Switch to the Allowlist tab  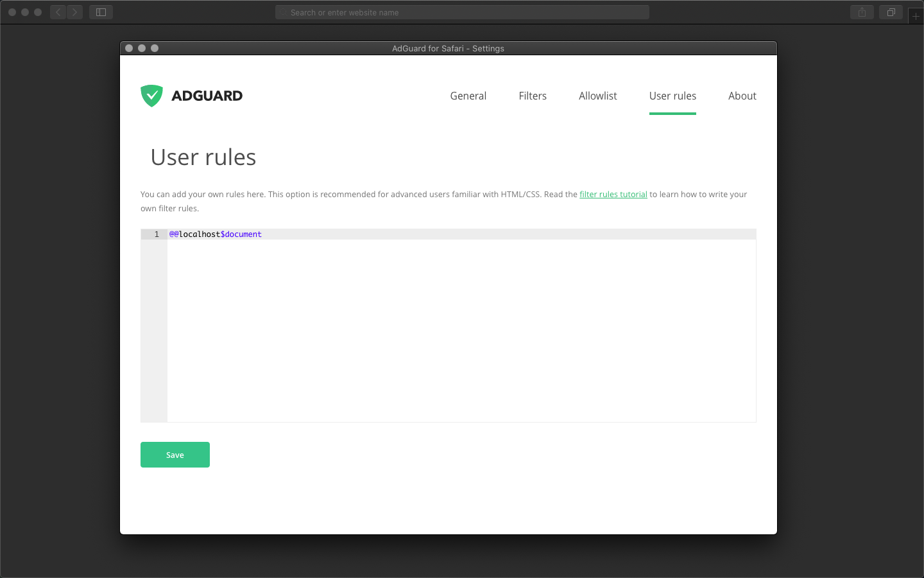pyautogui.click(x=597, y=95)
